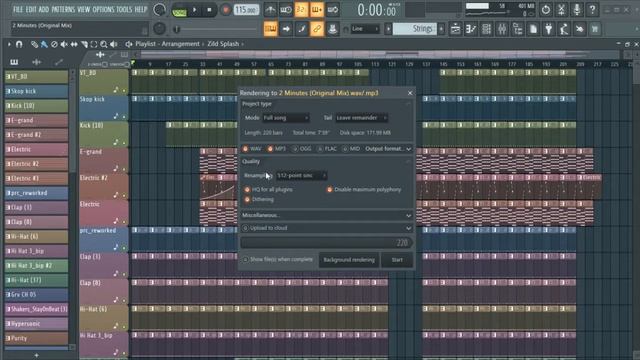Open the project picker page icon
This screenshot has height=360, width=640.
pyautogui.click(x=533, y=29)
